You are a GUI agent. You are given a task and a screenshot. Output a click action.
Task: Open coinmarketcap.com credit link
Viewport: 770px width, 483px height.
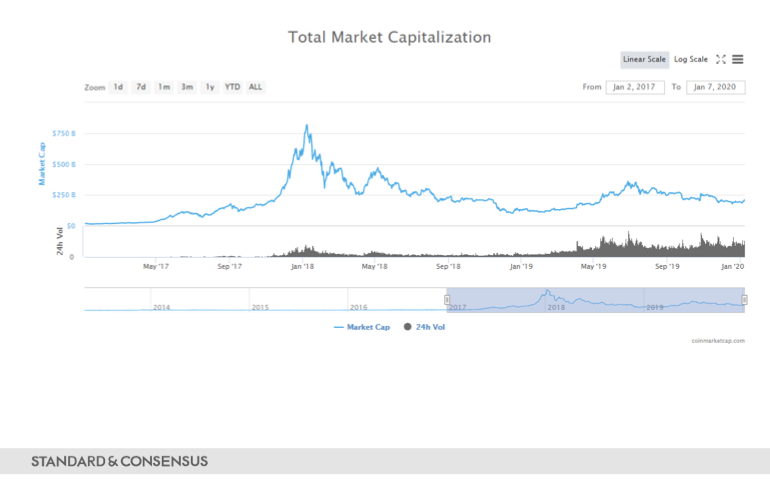coord(717,340)
